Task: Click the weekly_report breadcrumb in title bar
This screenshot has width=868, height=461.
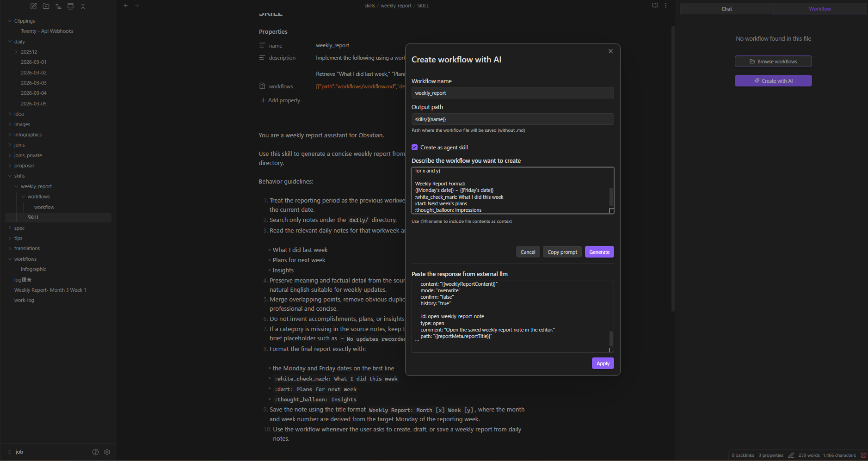Action: [396, 6]
